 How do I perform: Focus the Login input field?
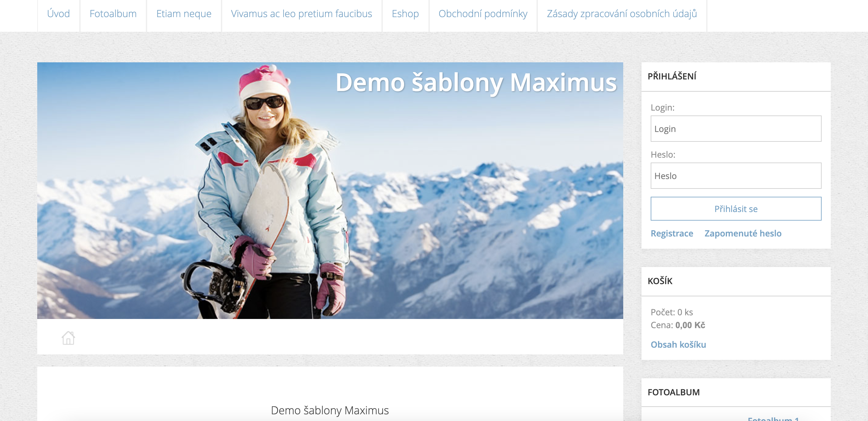pos(736,129)
